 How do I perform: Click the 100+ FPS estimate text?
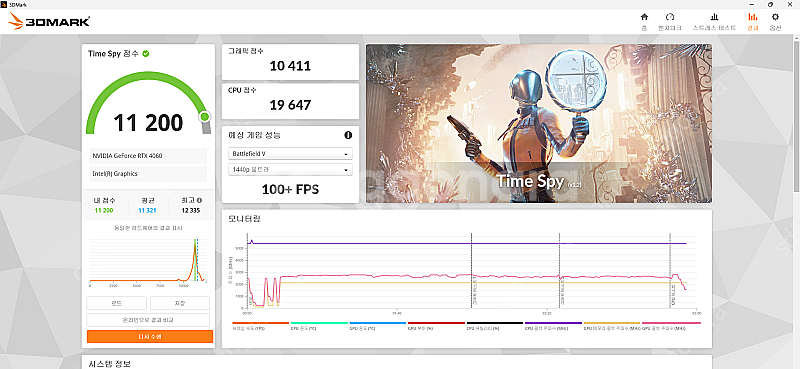click(290, 189)
